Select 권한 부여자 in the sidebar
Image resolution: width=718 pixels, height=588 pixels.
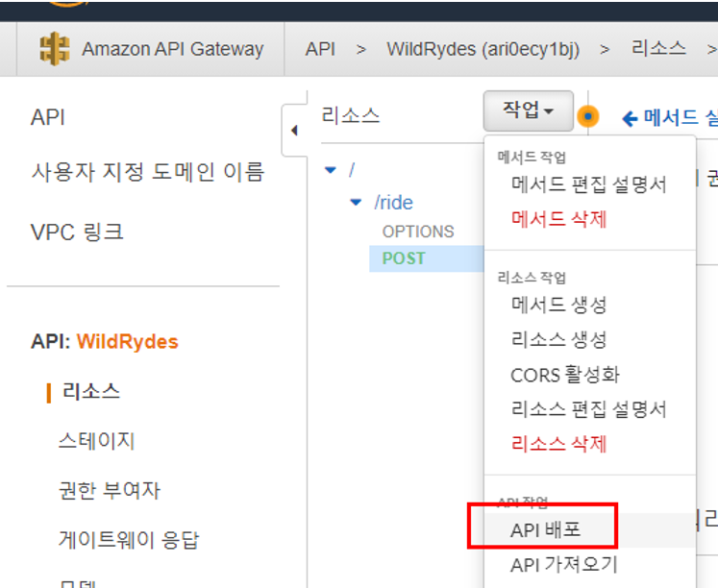point(110,491)
